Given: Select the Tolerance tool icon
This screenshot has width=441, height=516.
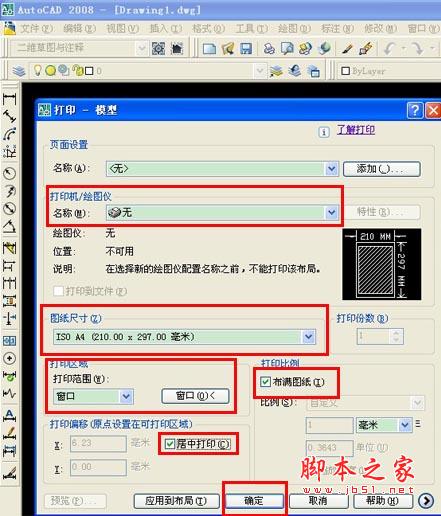Looking at the screenshot, I should click(9, 340).
